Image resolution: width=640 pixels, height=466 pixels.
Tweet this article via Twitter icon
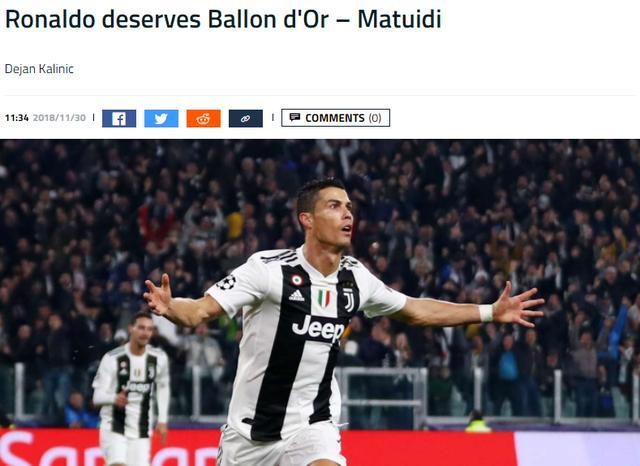tap(161, 119)
